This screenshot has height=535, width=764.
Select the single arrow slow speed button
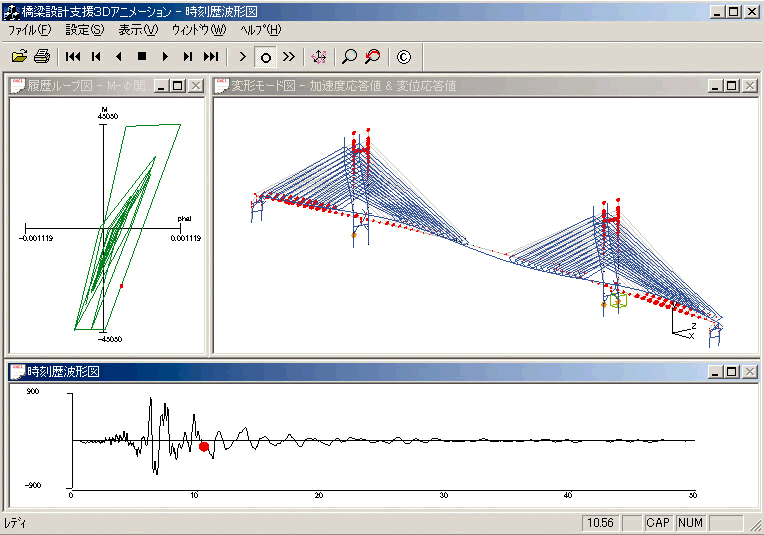(x=243, y=57)
